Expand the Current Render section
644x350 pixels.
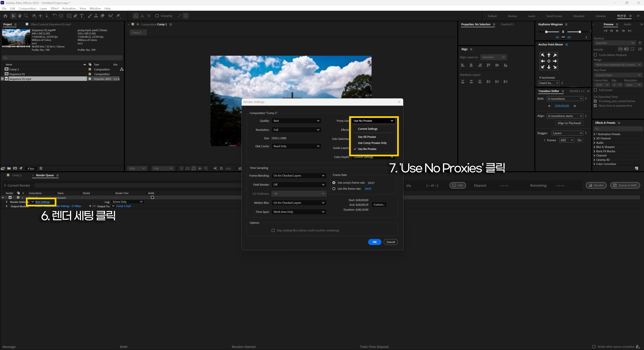(5, 185)
